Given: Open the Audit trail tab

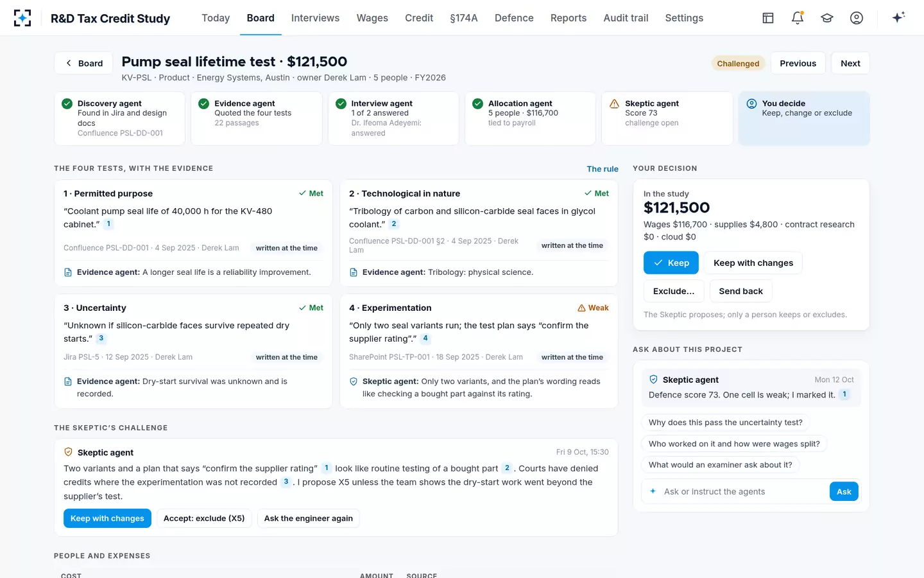Looking at the screenshot, I should coord(626,18).
